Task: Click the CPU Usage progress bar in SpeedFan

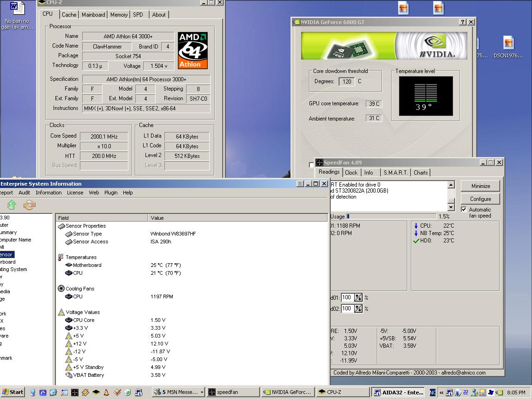Action: click(391, 216)
